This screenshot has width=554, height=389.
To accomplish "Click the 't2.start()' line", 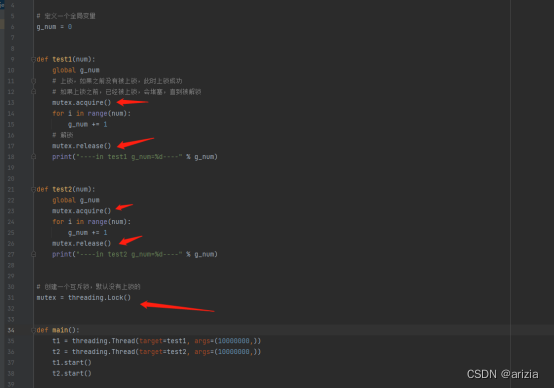I will pos(72,373).
